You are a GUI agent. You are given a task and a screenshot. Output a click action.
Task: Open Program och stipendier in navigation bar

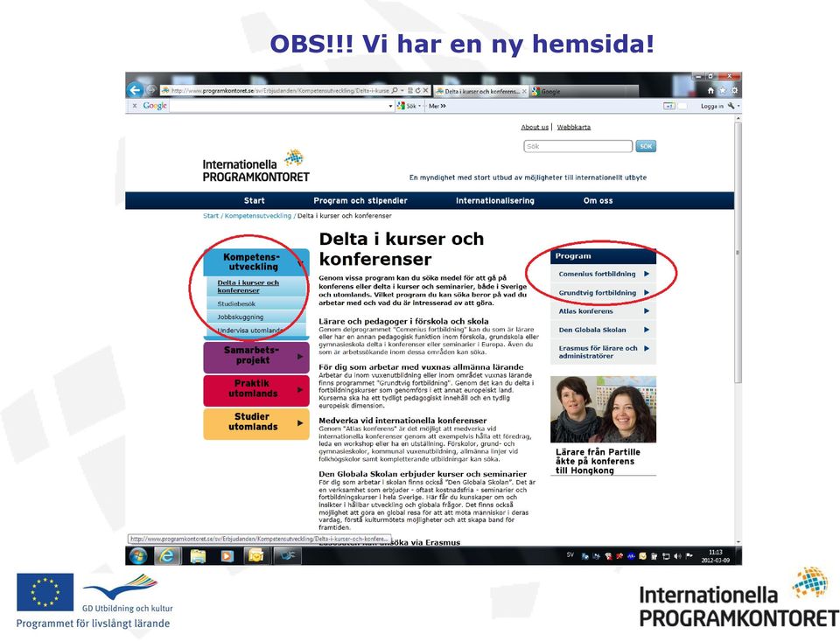[x=360, y=201]
